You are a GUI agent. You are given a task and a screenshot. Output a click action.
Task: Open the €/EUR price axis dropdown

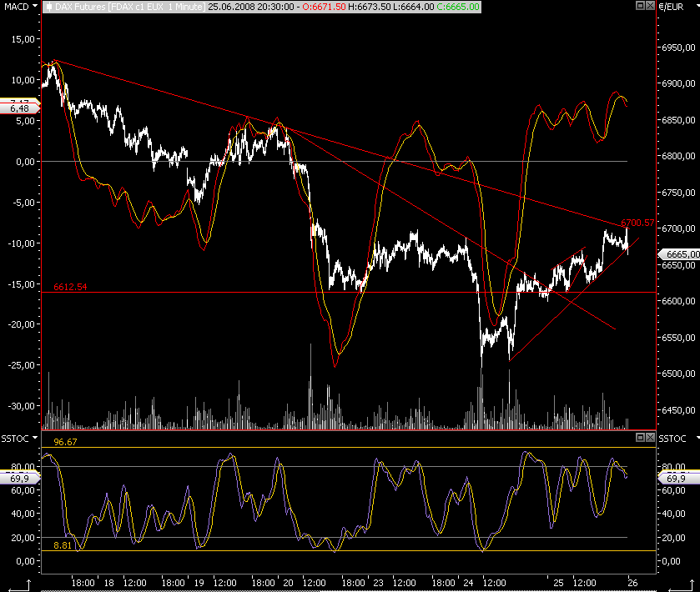697,6
